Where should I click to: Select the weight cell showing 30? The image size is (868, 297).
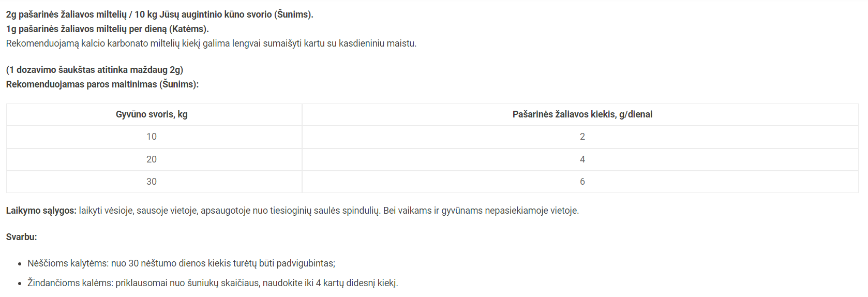(152, 182)
